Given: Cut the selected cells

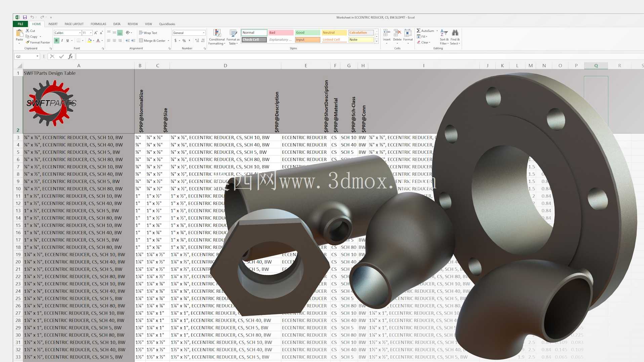Looking at the screenshot, I should [30, 31].
